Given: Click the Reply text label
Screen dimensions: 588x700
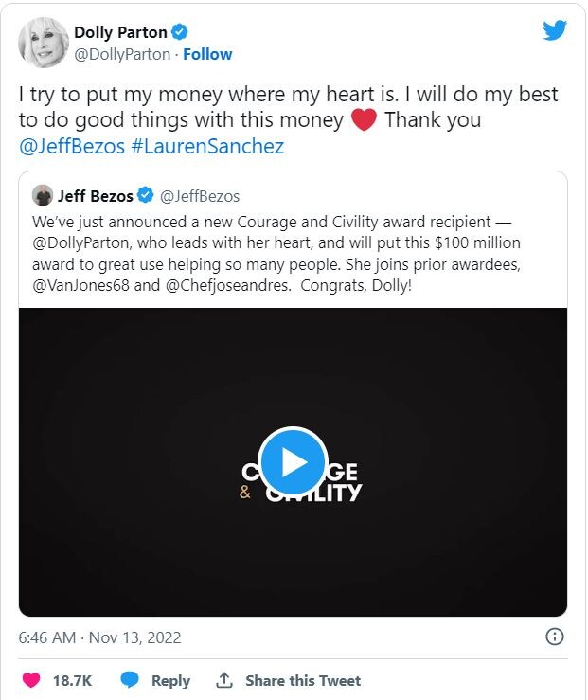Looking at the screenshot, I should pos(170,680).
